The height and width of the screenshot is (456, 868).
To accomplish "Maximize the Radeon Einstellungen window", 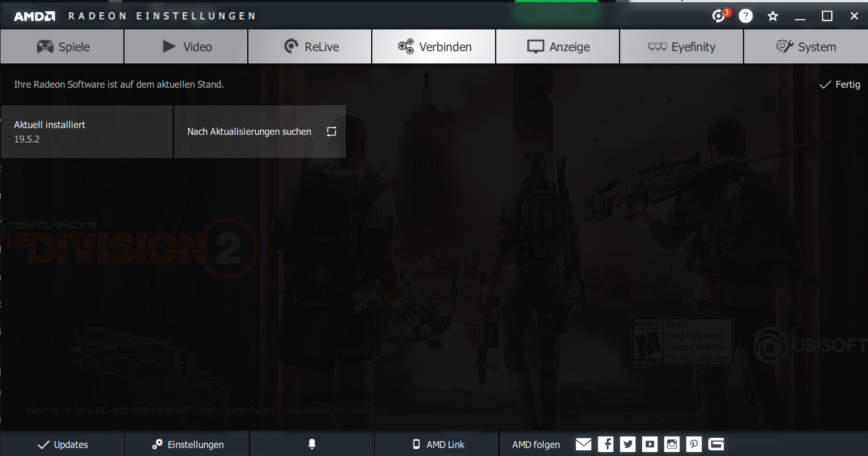I will 827,16.
